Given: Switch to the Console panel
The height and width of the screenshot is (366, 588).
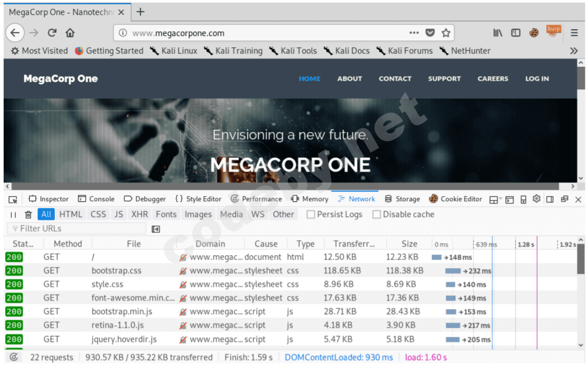Looking at the screenshot, I should pos(96,199).
